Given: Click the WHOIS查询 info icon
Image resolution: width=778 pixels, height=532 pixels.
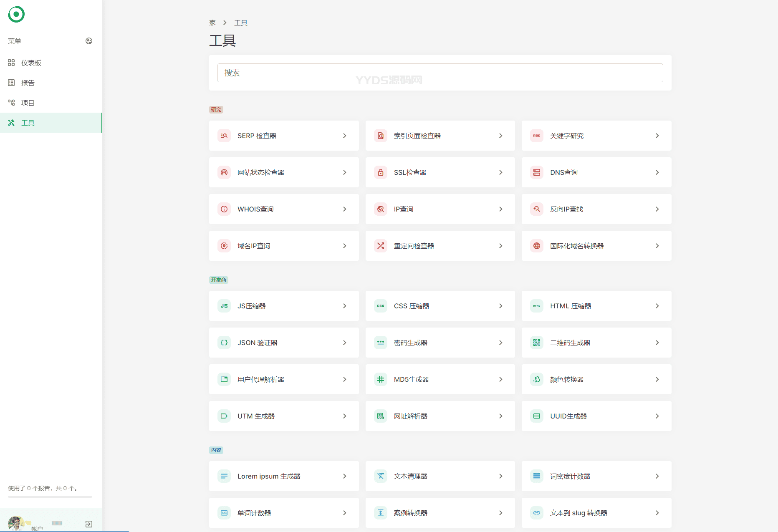Looking at the screenshot, I should (224, 209).
